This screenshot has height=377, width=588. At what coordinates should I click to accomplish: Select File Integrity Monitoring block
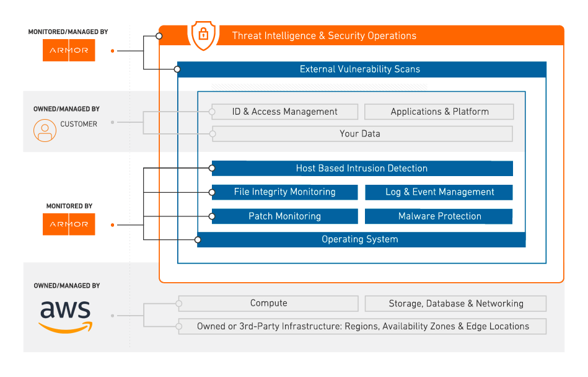click(x=284, y=192)
